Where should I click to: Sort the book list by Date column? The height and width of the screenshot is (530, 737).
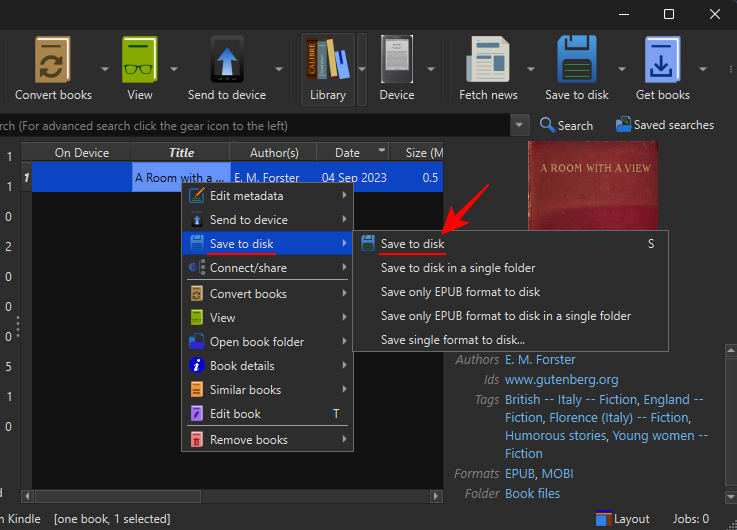coord(347,153)
